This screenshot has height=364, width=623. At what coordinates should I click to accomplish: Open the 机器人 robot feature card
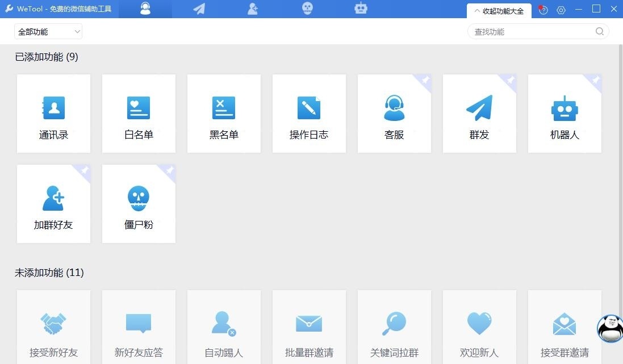click(x=565, y=113)
